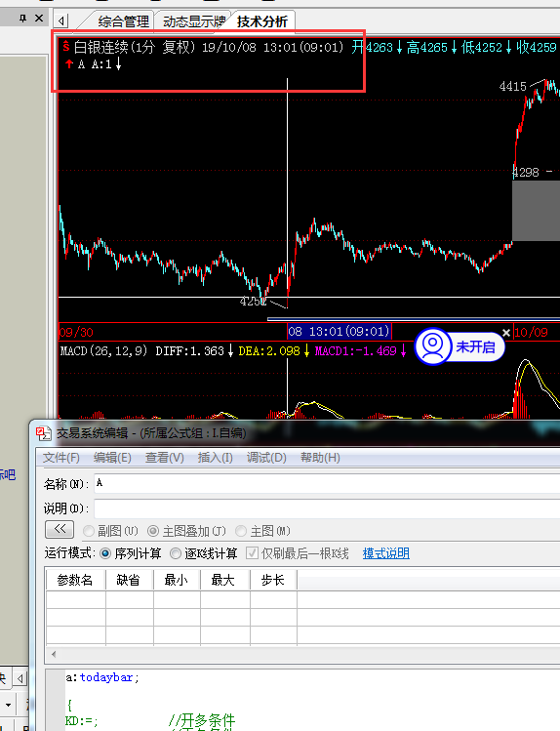Open the 模式说明 link
Screen dimensions: 560x731
[385, 553]
